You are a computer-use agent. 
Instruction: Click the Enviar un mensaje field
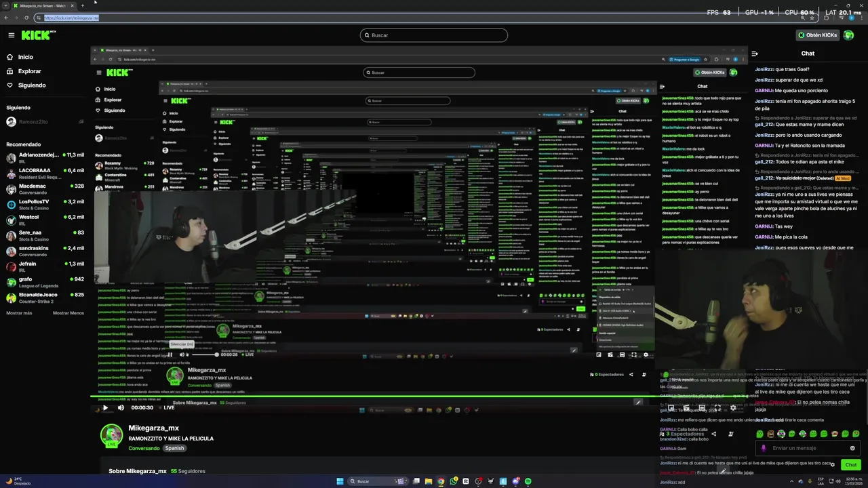coord(807,448)
